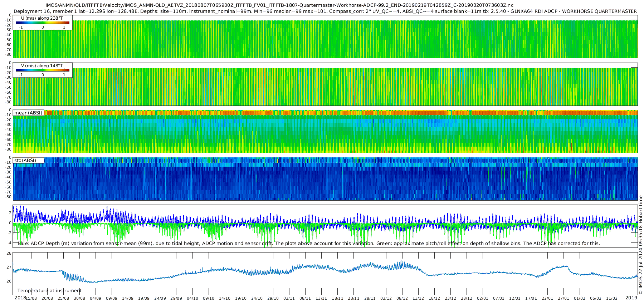Click the 27/01 date tick label
This screenshot has height=304, width=644.
[x=563, y=298]
